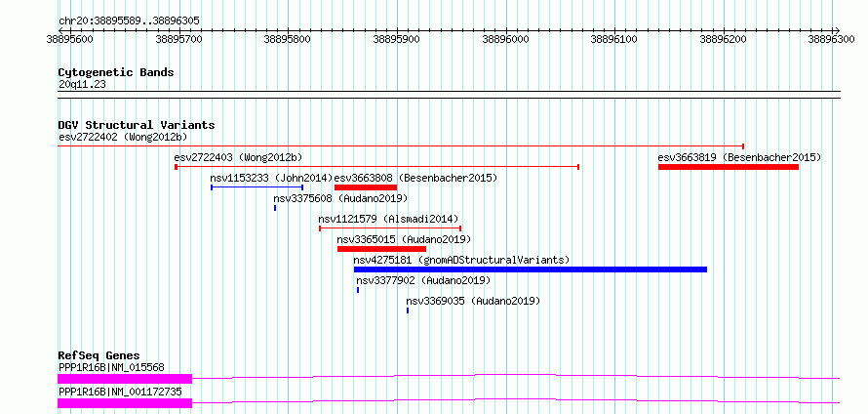Image resolution: width=868 pixels, height=414 pixels.
Task: Click the Cytogenetic Bands track heading
Action: click(116, 72)
